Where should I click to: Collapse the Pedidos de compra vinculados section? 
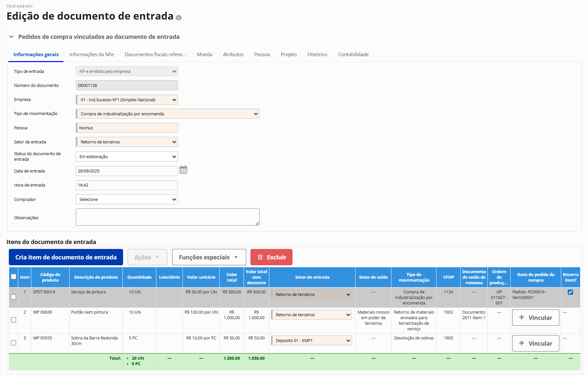[x=11, y=37]
